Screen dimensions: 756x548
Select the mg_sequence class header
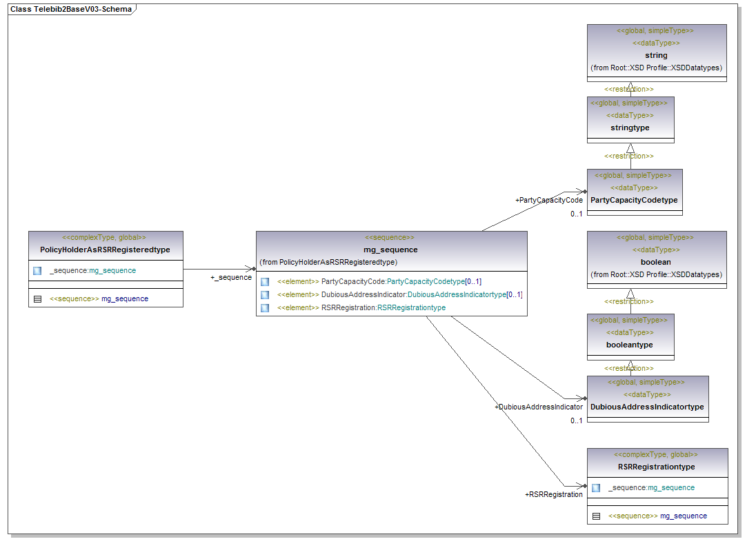(x=390, y=250)
